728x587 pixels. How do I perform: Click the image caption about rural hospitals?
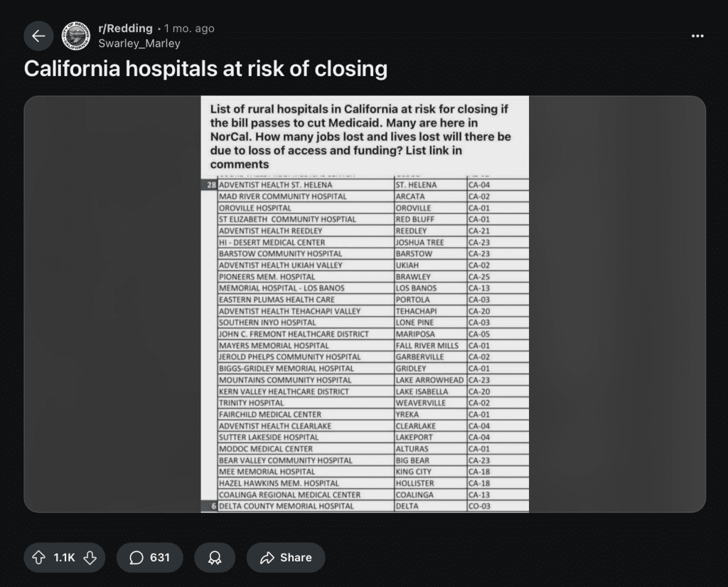tap(360, 137)
